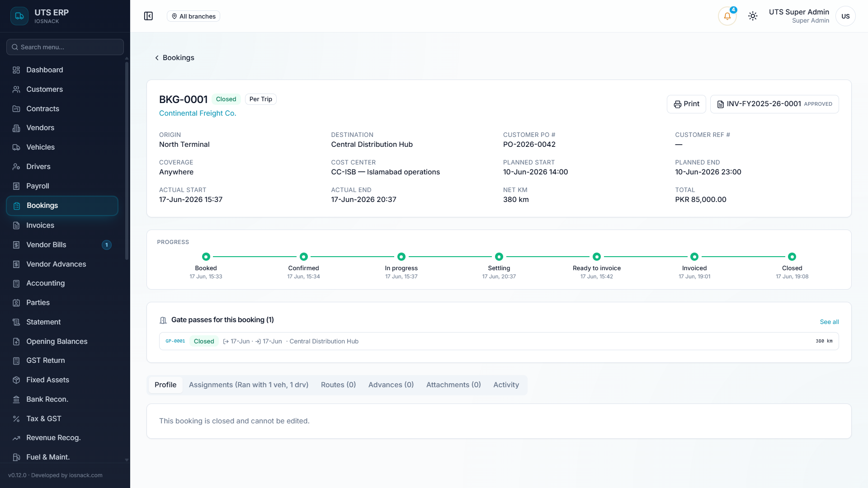
Task: Click the Fuel & Maint. pump icon
Action: click(x=16, y=457)
